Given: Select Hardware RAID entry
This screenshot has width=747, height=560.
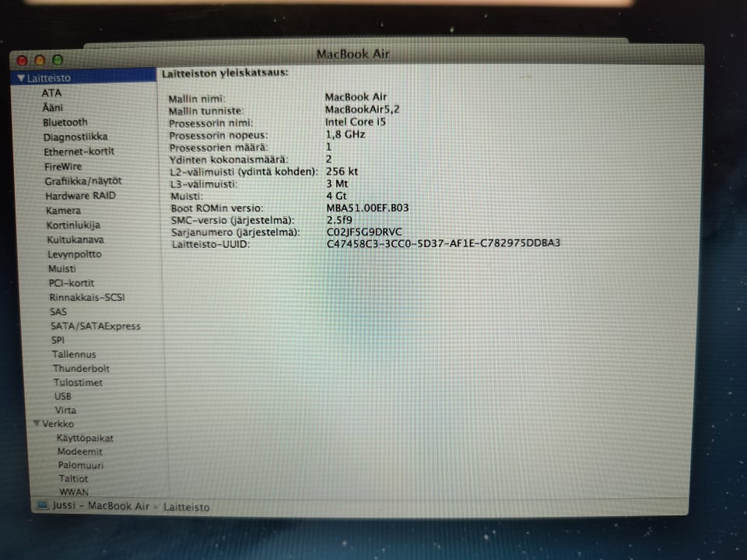Looking at the screenshot, I should pyautogui.click(x=80, y=196).
